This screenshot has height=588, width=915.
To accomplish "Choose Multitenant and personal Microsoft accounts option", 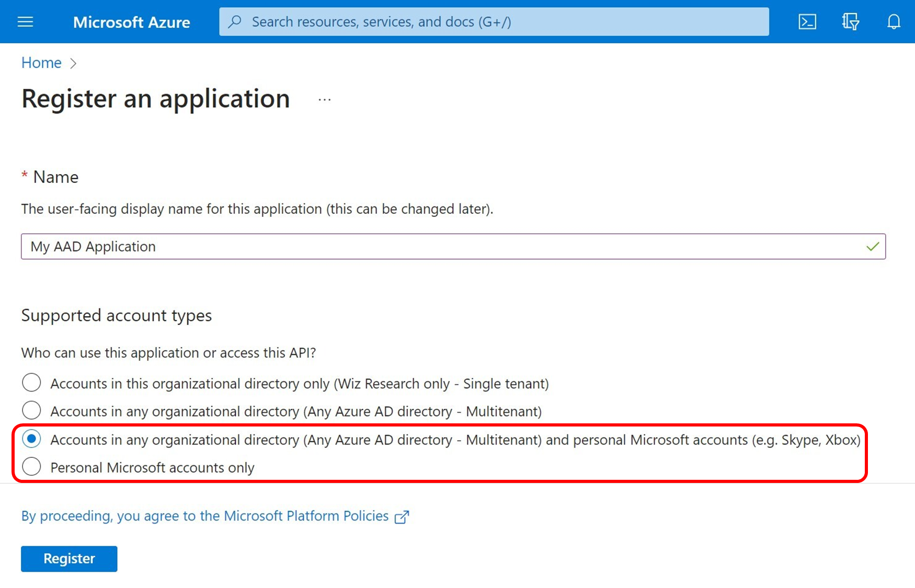I will [31, 439].
